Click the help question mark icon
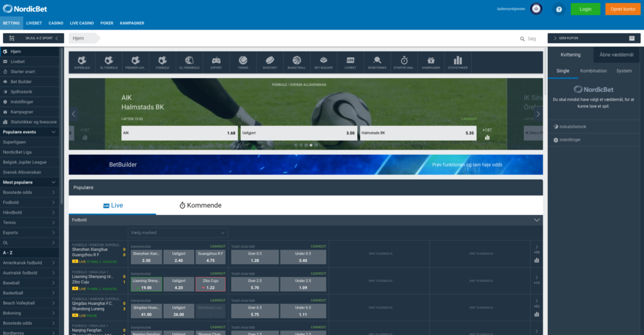This screenshot has height=335, width=644. click(x=558, y=9)
